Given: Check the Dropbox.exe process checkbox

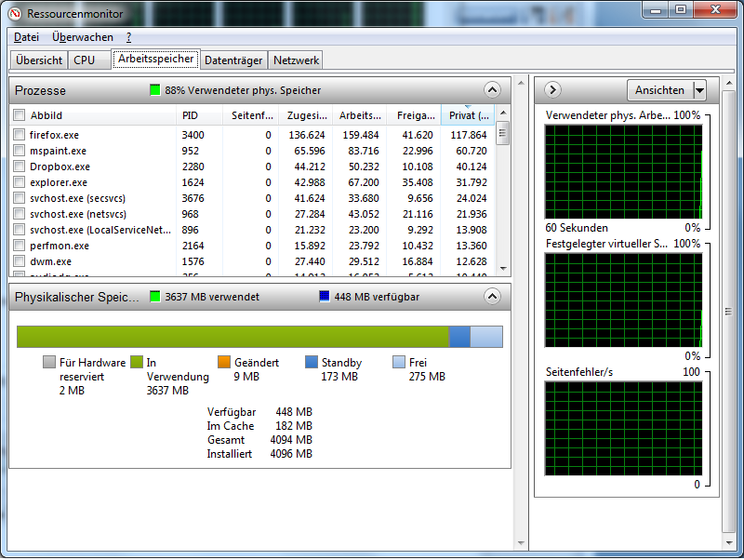Looking at the screenshot, I should (x=19, y=167).
